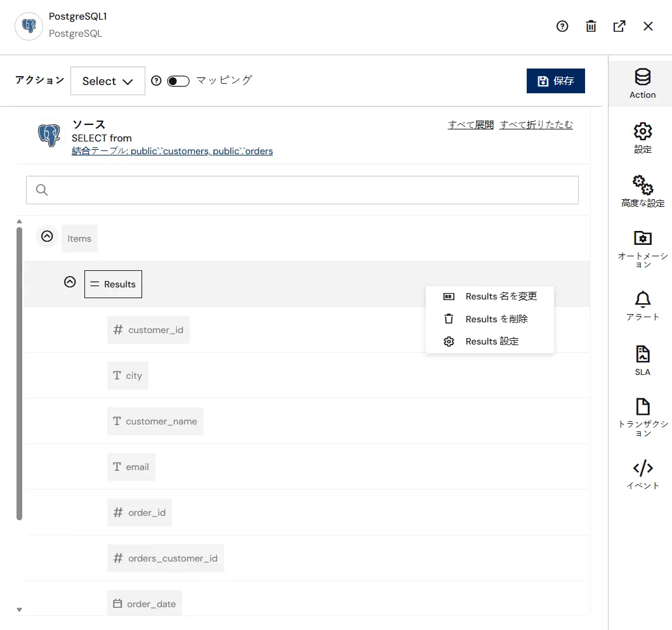The image size is (672, 630).
Task: Choose Results 設定 from context menu
Action: (x=489, y=341)
